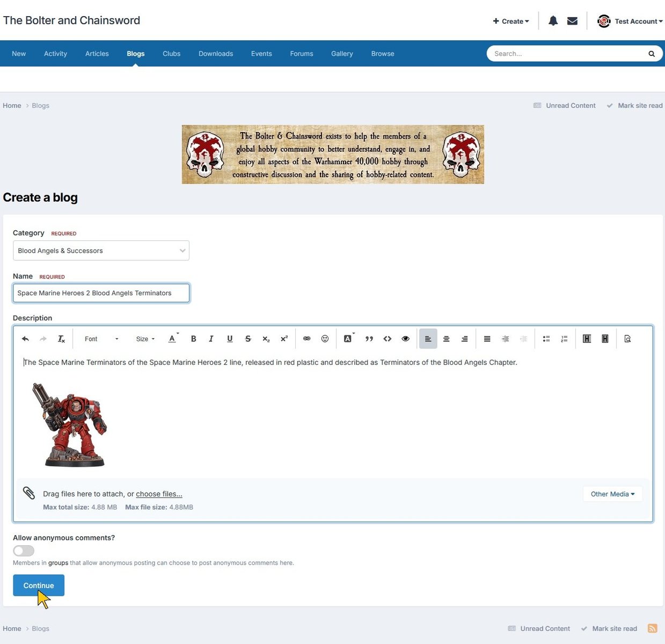Image resolution: width=665 pixels, height=644 pixels.
Task: Expand the Other Media menu
Action: click(x=612, y=494)
